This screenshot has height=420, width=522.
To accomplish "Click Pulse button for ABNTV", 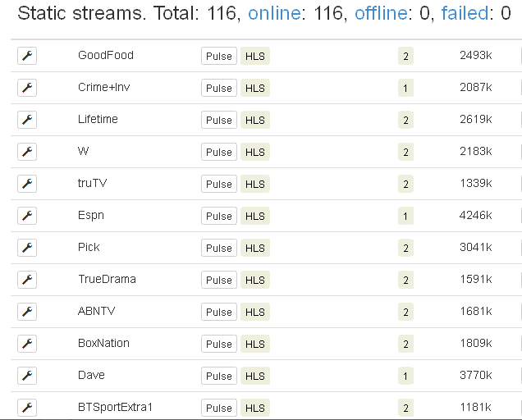I will click(x=219, y=311).
